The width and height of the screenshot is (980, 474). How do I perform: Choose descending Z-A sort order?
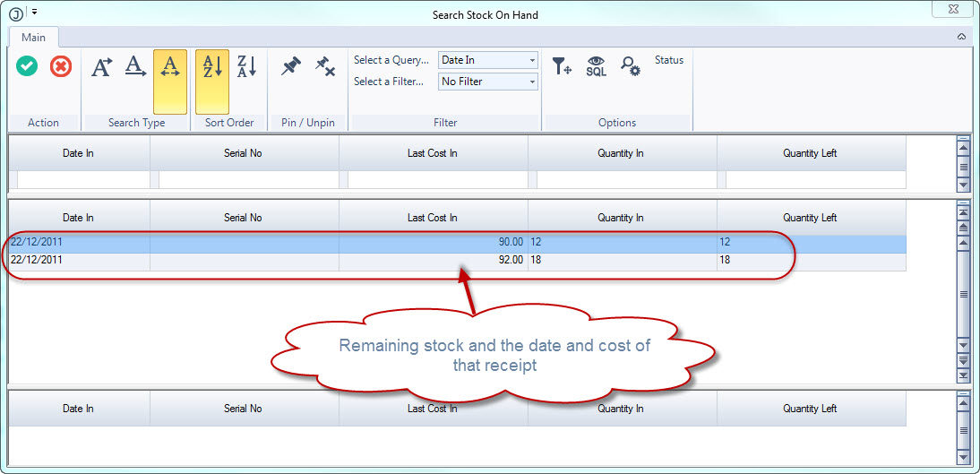247,66
